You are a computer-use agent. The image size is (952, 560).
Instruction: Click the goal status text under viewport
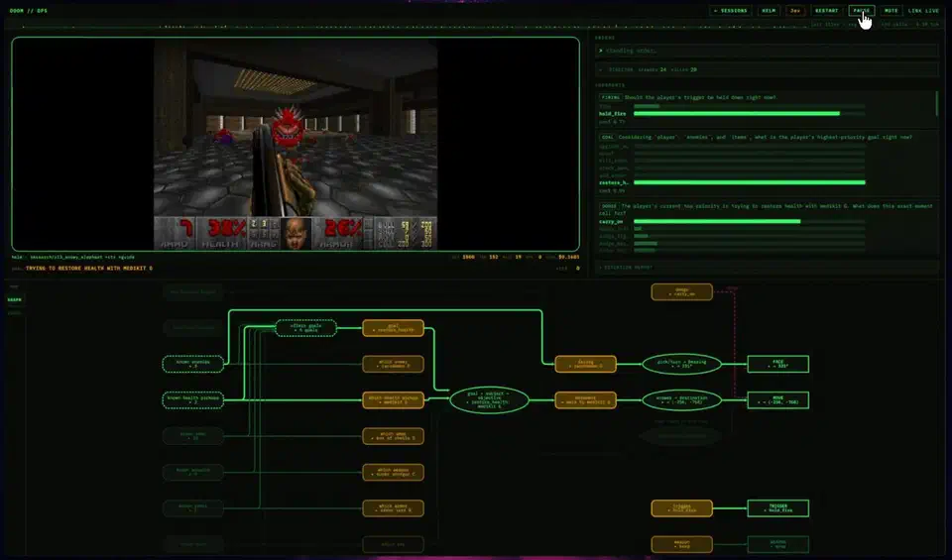point(88,269)
